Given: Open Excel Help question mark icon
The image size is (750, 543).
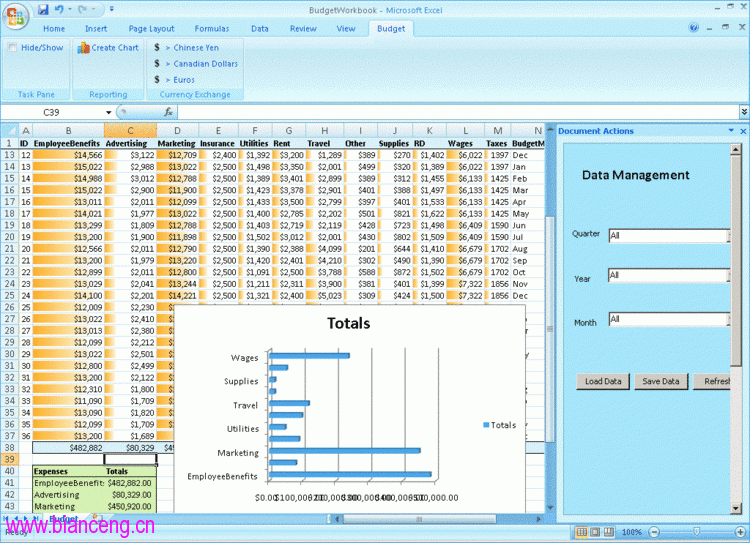Looking at the screenshot, I should click(x=694, y=28).
